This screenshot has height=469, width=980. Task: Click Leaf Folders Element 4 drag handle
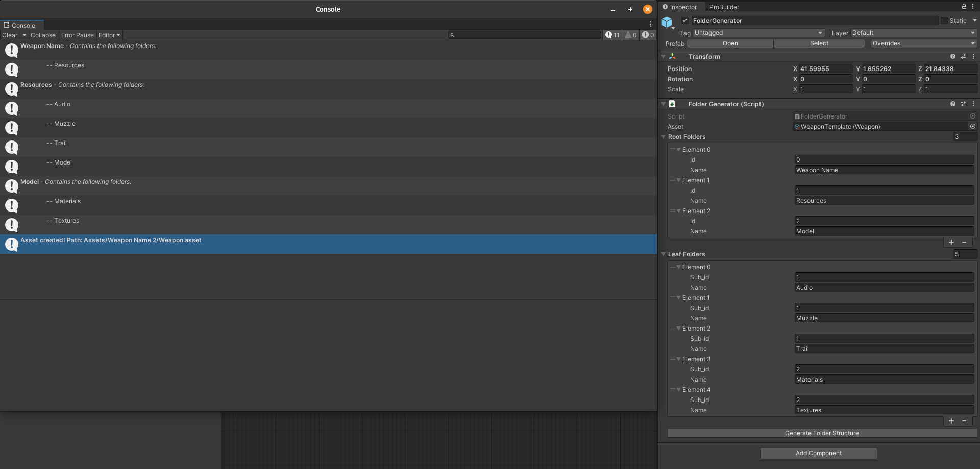pyautogui.click(x=672, y=390)
